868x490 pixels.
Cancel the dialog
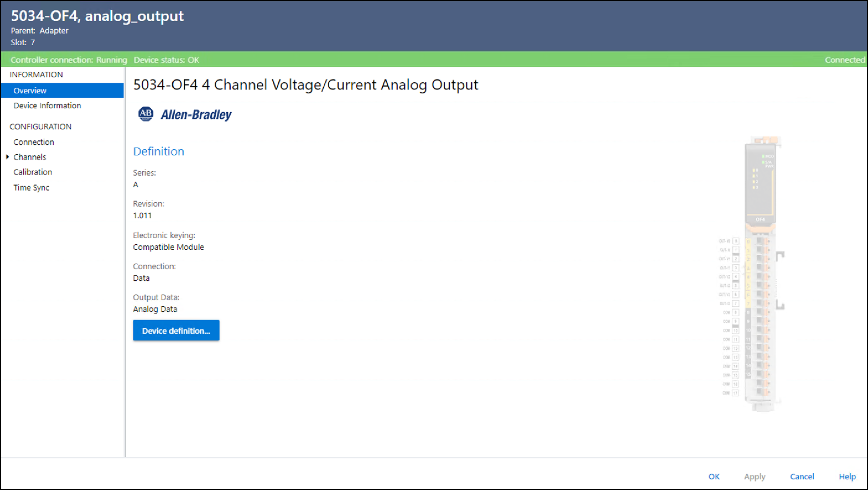(802, 476)
